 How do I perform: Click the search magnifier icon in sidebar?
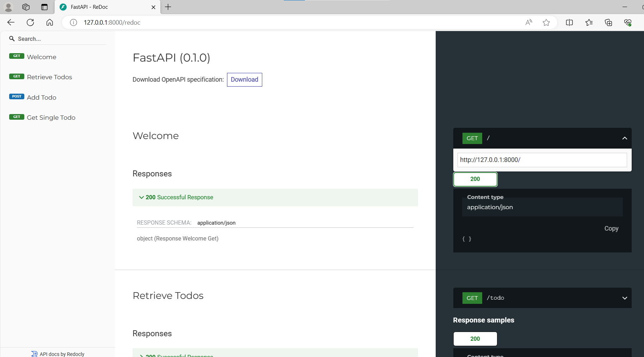(12, 39)
